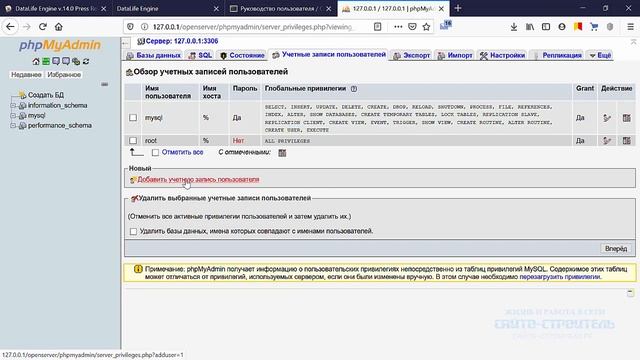Open the 'Состояние' tab

(x=242, y=55)
